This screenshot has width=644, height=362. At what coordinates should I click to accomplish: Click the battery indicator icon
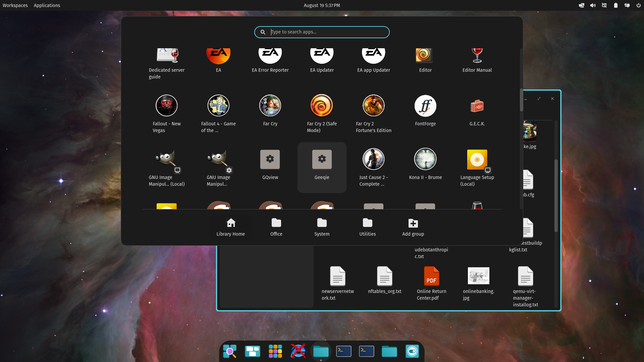[x=615, y=5]
